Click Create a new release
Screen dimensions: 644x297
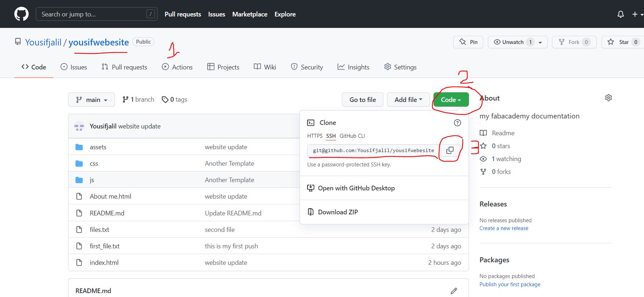pyautogui.click(x=504, y=228)
